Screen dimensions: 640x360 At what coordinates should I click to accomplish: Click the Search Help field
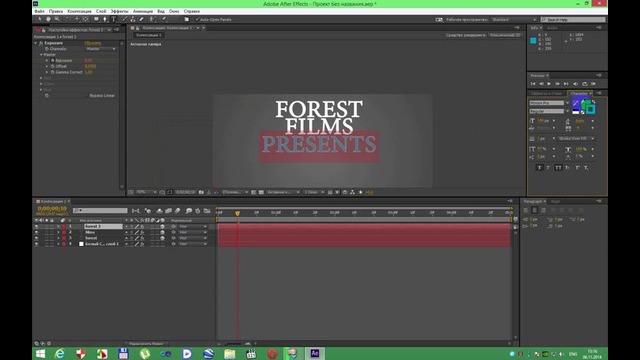tap(573, 20)
